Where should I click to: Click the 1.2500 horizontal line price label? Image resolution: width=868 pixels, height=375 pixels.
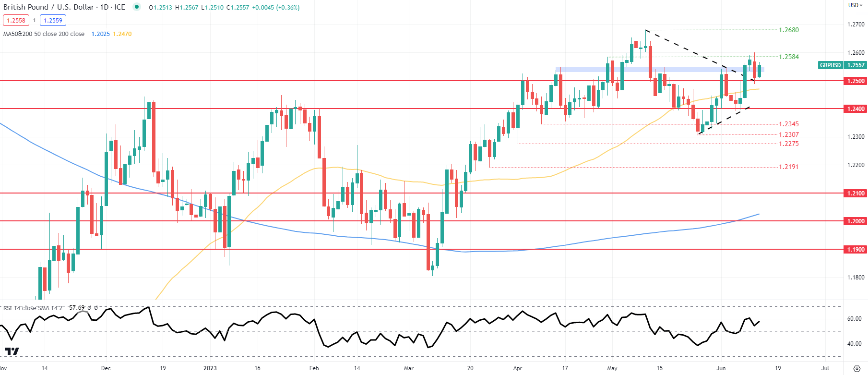[x=856, y=81]
